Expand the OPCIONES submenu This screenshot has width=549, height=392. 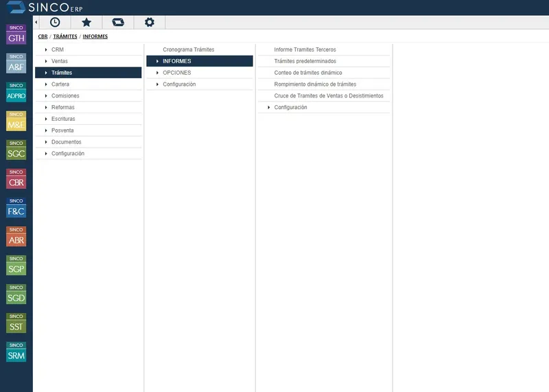tap(200, 73)
